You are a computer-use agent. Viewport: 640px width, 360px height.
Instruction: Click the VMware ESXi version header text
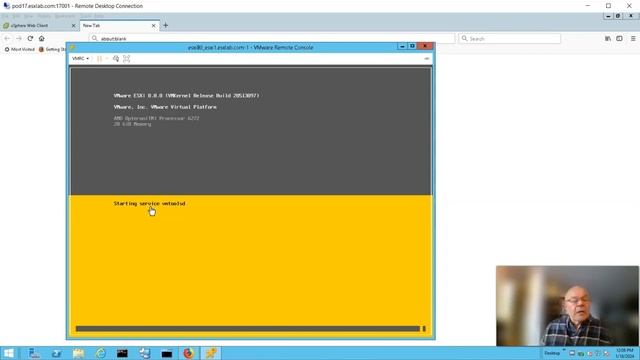(186, 96)
